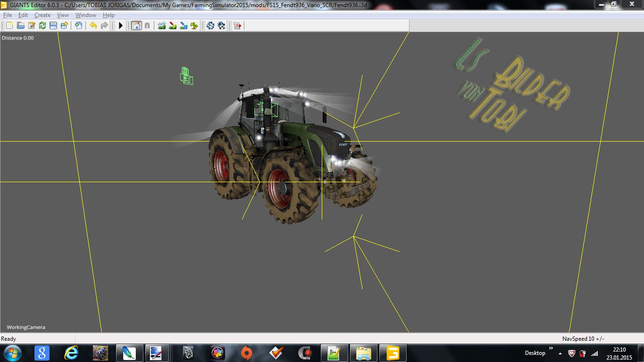Click the Open file folder icon
This screenshot has width=644, height=362.
click(21, 25)
